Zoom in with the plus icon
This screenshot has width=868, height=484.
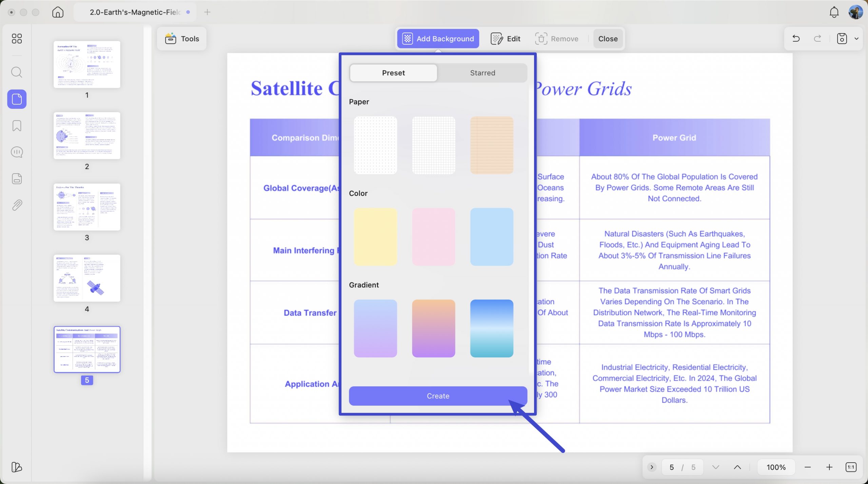(829, 467)
